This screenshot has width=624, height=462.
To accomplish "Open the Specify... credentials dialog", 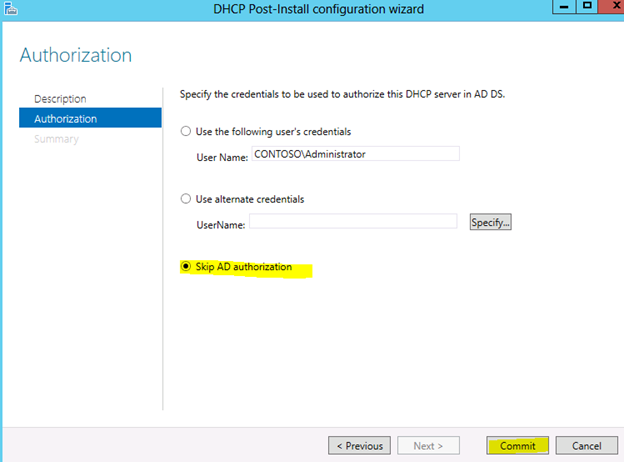I will click(490, 222).
